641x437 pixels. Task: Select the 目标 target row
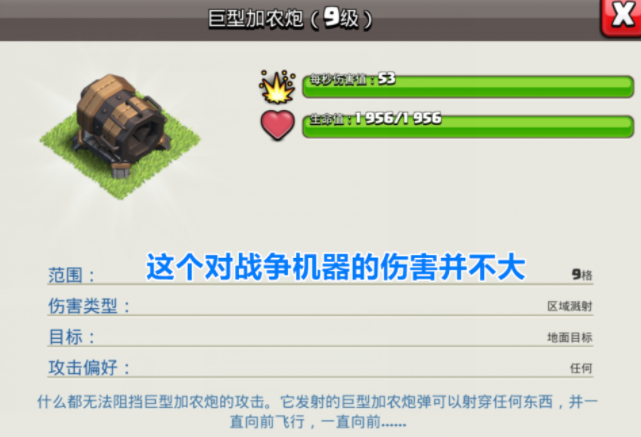click(320, 337)
